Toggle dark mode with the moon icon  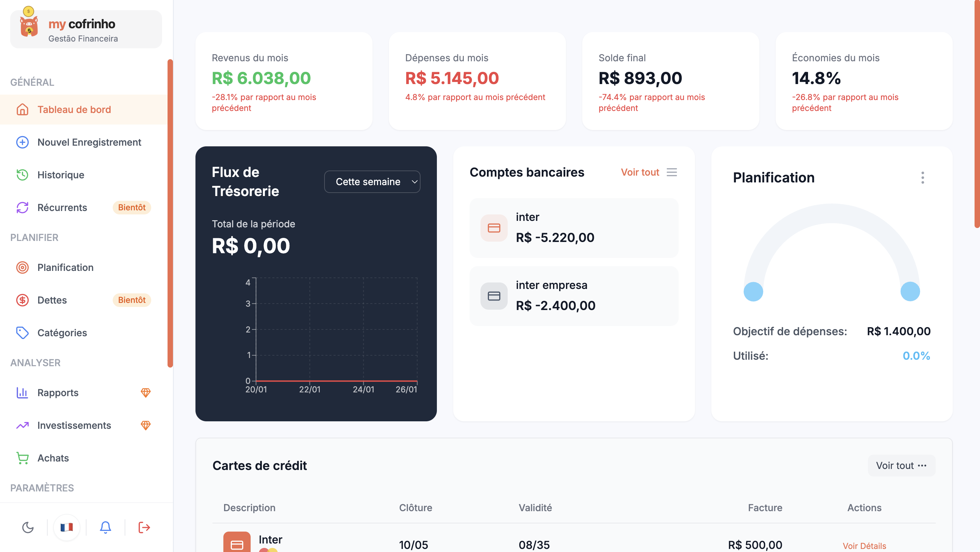tap(28, 527)
